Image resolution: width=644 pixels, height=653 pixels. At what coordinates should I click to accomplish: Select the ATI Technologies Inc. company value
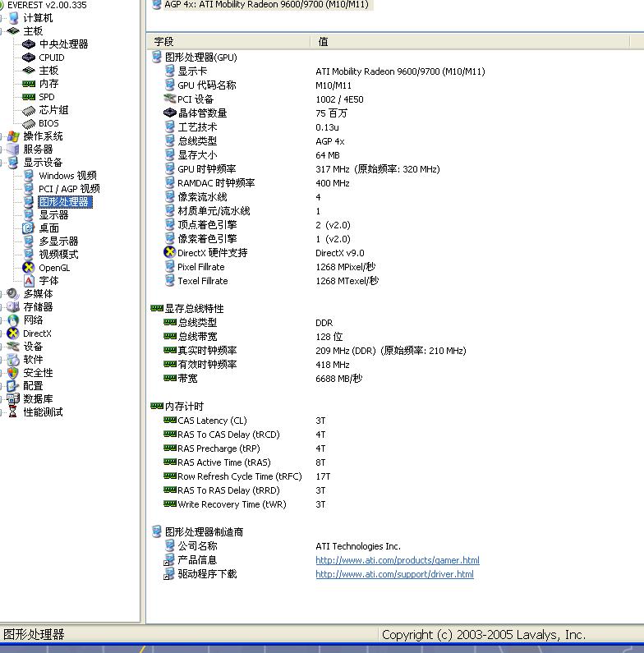(358, 546)
